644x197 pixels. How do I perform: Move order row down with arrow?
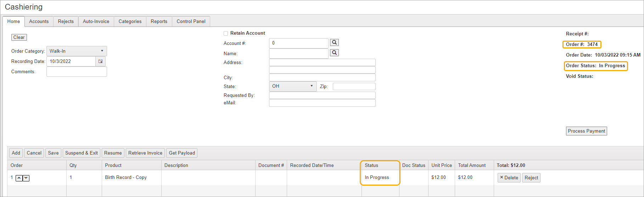(x=26, y=178)
